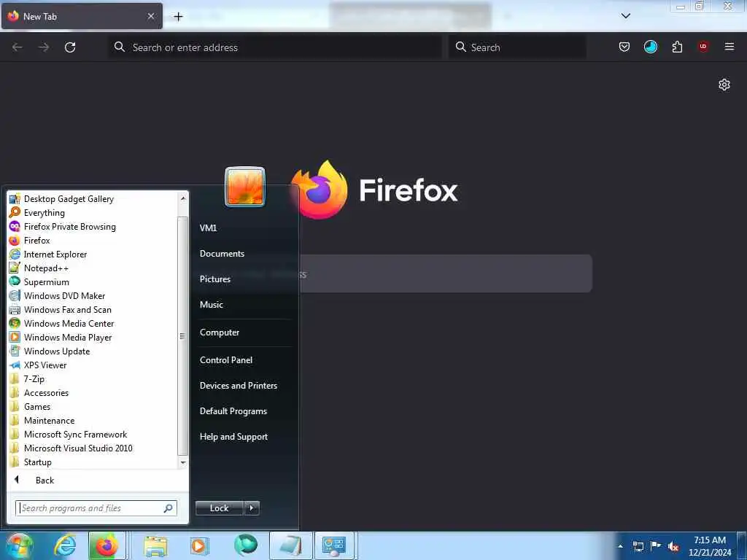The image size is (747, 560).
Task: Open Documents from Start menu
Action: pyautogui.click(x=222, y=253)
